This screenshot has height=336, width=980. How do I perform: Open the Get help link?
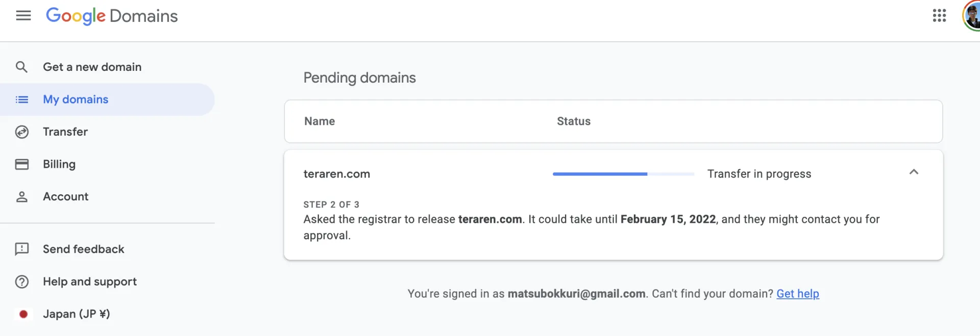pos(797,294)
